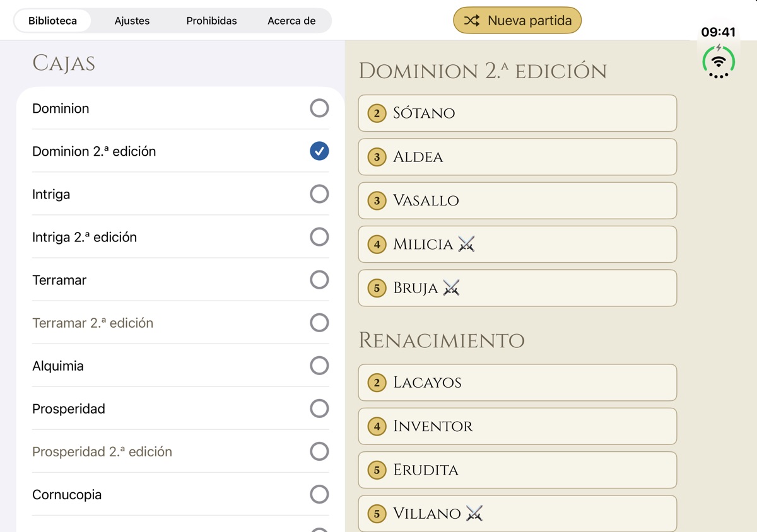Click the crossed swords icon beside Bruja
757x532 pixels.
451,287
